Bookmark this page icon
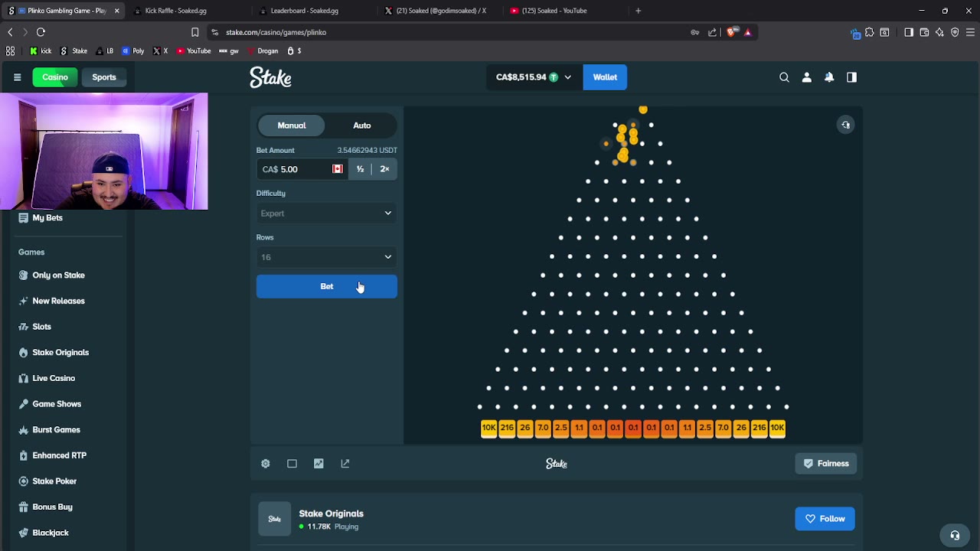The width and height of the screenshot is (980, 551). pyautogui.click(x=194, y=32)
